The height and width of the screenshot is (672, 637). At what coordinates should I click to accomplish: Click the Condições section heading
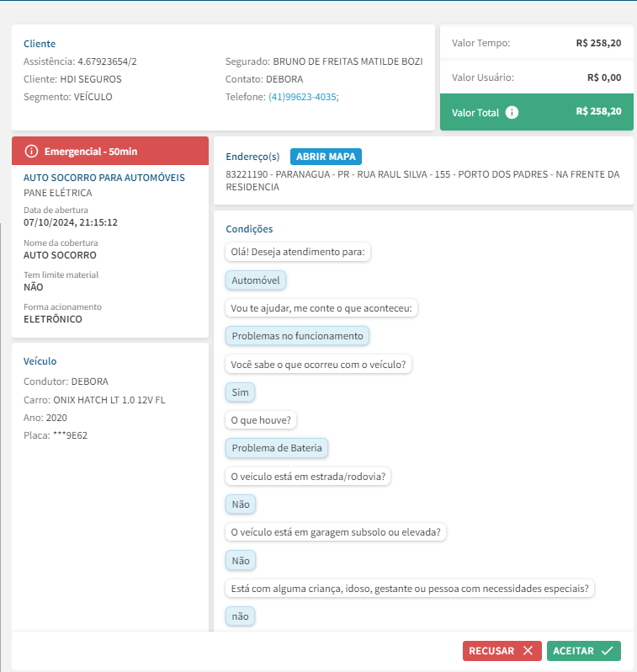tap(249, 229)
